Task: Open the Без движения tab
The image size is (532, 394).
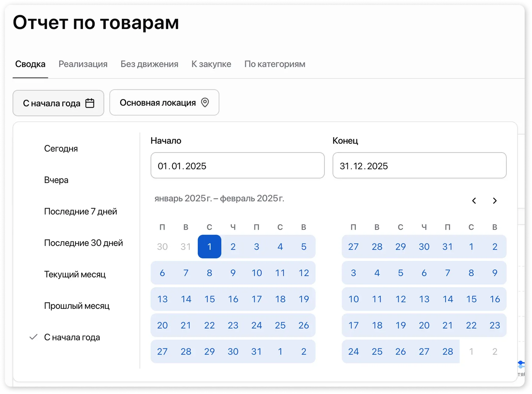Action: [149, 64]
